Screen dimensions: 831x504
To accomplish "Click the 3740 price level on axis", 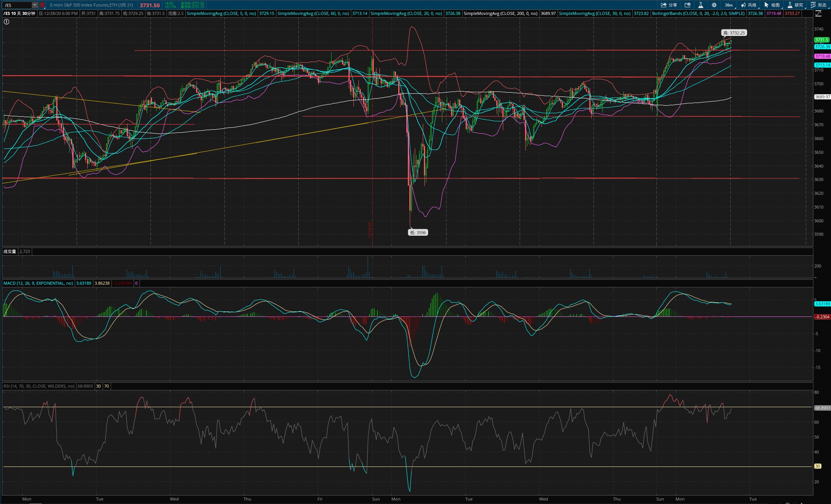I will (819, 29).
